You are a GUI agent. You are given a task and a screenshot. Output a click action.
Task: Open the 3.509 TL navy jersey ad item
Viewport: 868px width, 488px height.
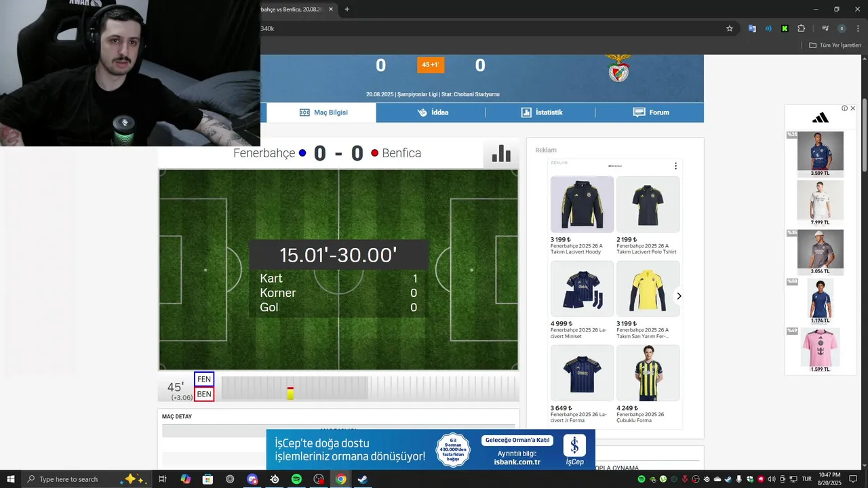coord(821,154)
